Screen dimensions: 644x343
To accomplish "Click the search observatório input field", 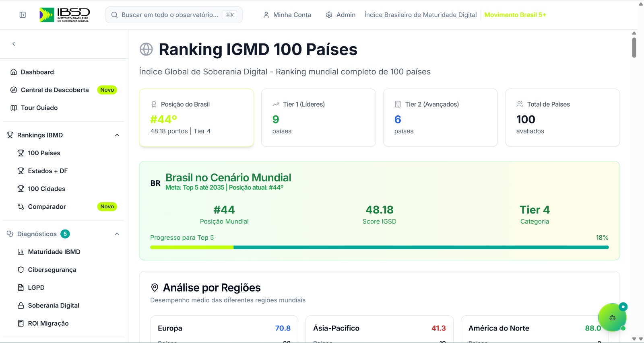I will click(x=169, y=15).
